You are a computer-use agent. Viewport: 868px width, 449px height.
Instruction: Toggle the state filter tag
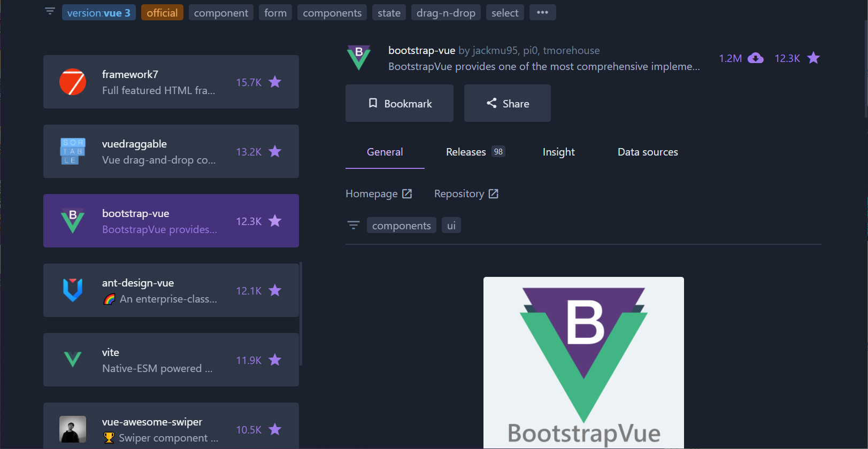pos(389,12)
